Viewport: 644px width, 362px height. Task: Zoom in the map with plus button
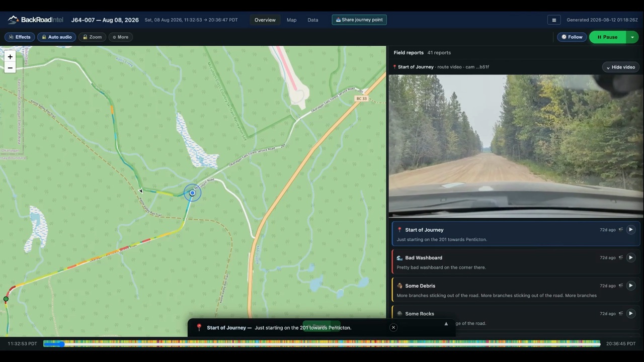point(10,57)
